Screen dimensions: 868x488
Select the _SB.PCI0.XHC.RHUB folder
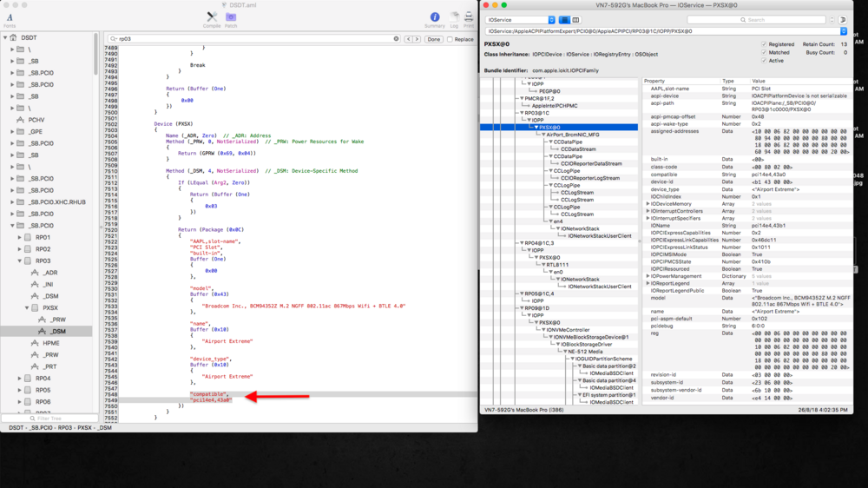[51, 202]
